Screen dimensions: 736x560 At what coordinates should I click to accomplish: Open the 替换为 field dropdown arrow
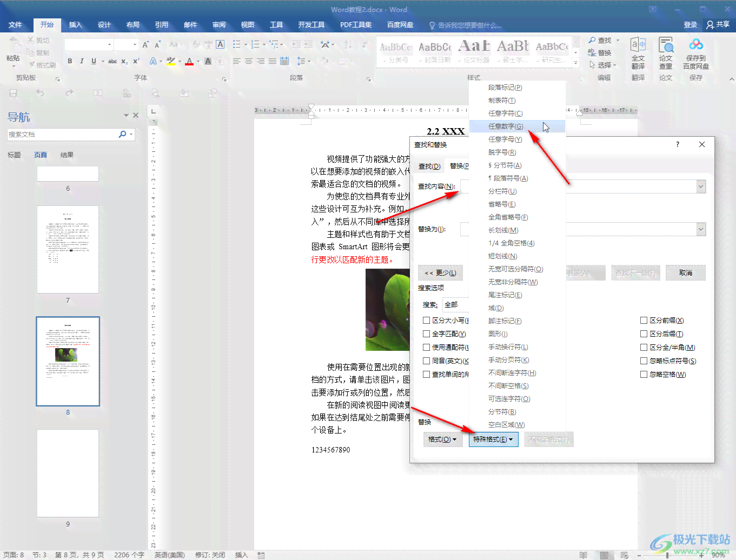701,229
